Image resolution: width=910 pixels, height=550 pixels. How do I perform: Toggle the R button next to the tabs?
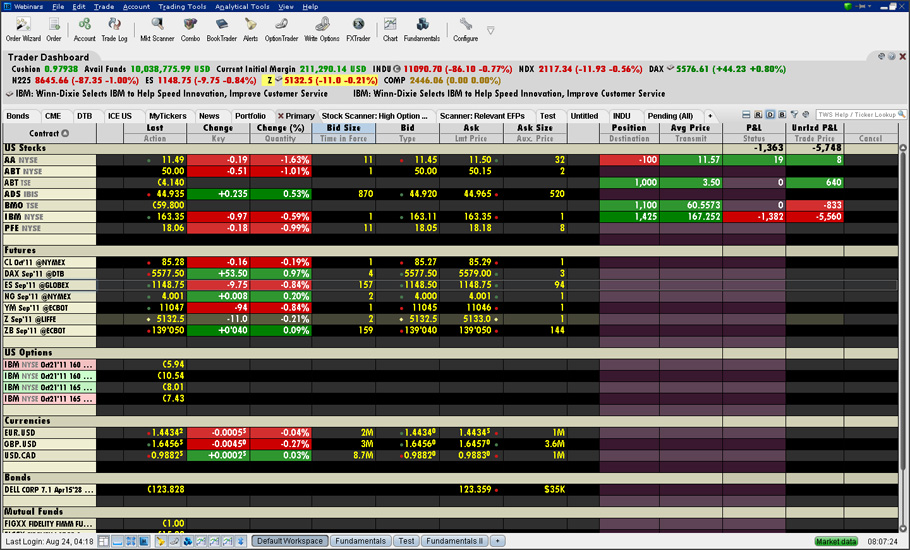click(x=758, y=115)
